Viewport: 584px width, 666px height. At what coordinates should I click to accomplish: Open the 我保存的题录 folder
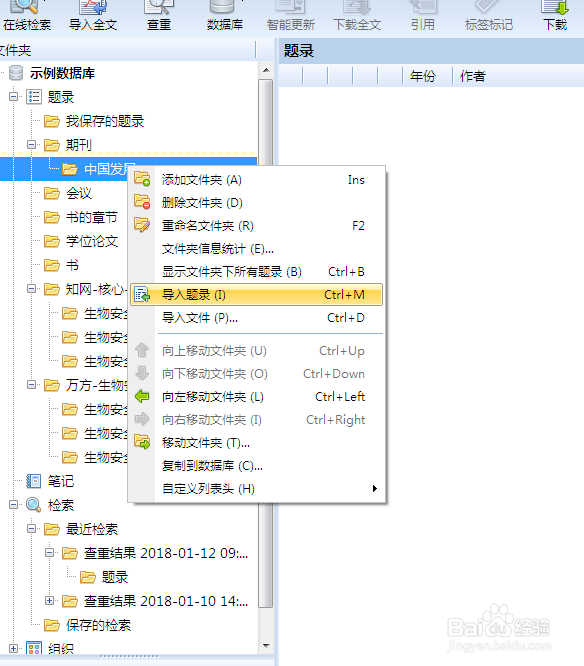104,121
